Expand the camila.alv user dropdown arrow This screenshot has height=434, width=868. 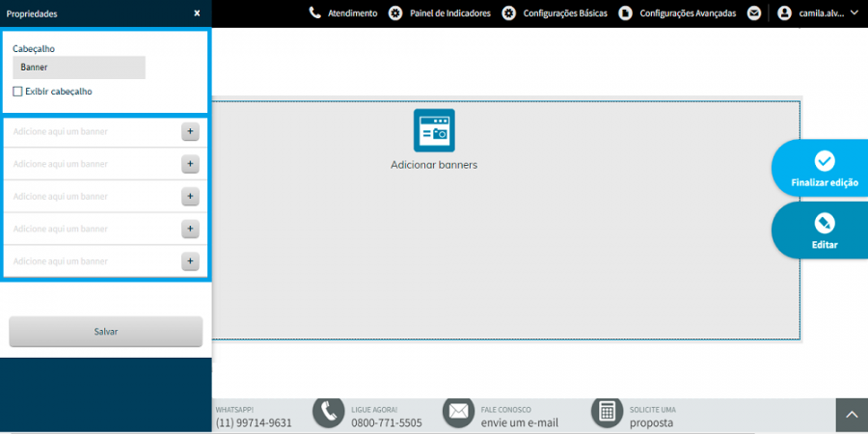(x=854, y=14)
